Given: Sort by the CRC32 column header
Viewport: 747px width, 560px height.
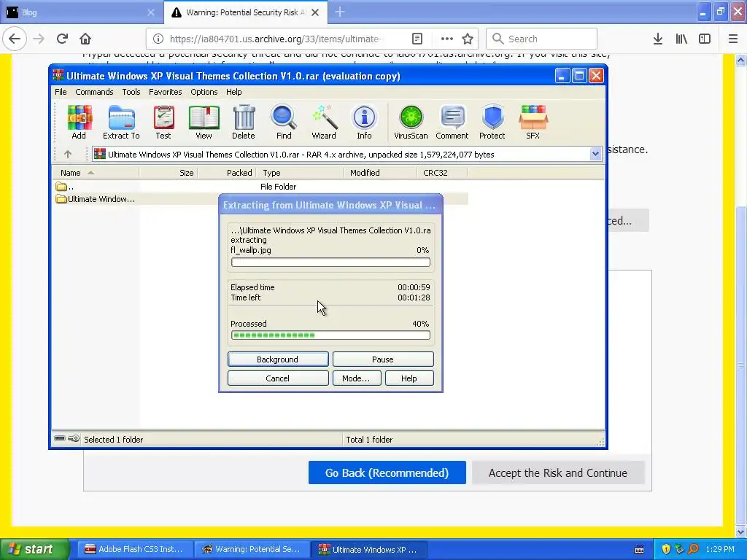Looking at the screenshot, I should point(441,172).
